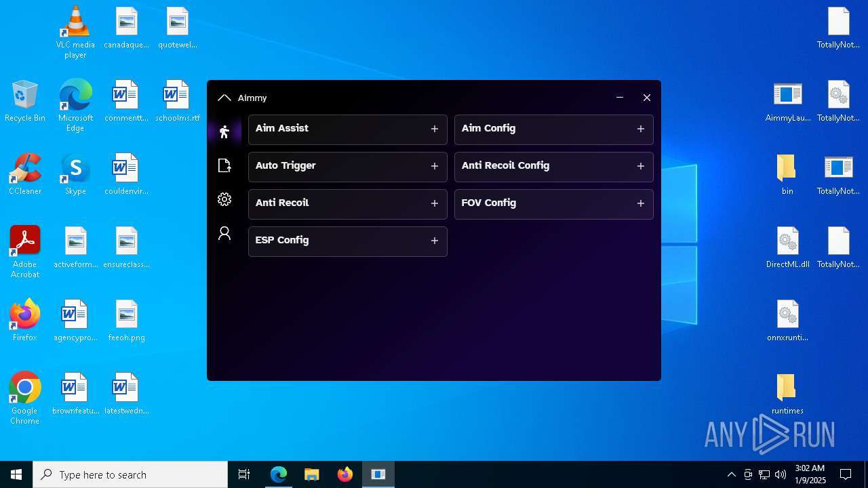868x488 pixels.
Task: Select the onnxrunti dll file on desktop
Action: click(787, 320)
